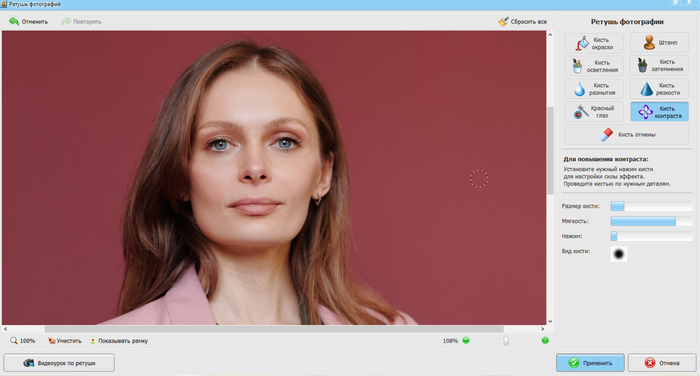
Task: Activate the Красный глаз red-eye tool
Action: click(594, 112)
